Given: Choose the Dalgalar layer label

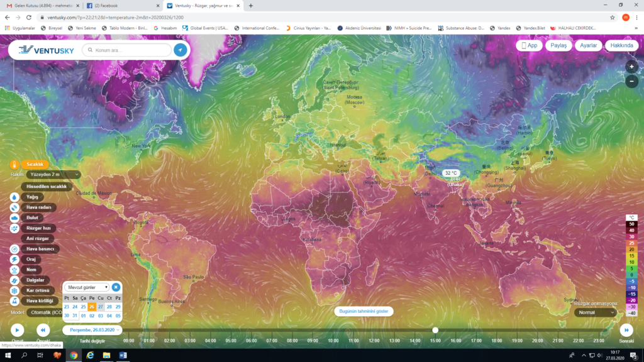Looking at the screenshot, I should coord(35,280).
